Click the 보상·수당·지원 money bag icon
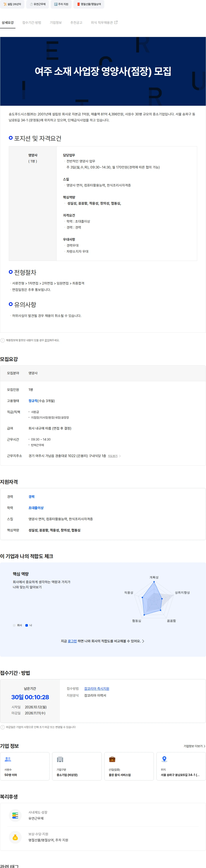 15,837
